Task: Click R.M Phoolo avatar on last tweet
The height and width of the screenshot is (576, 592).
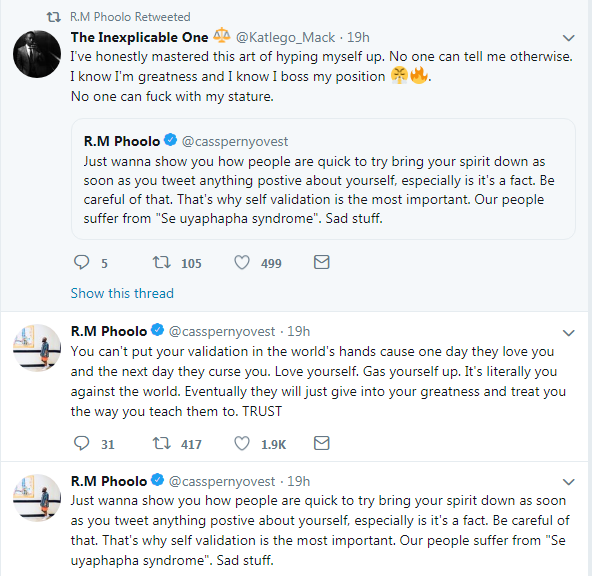Action: (x=37, y=497)
